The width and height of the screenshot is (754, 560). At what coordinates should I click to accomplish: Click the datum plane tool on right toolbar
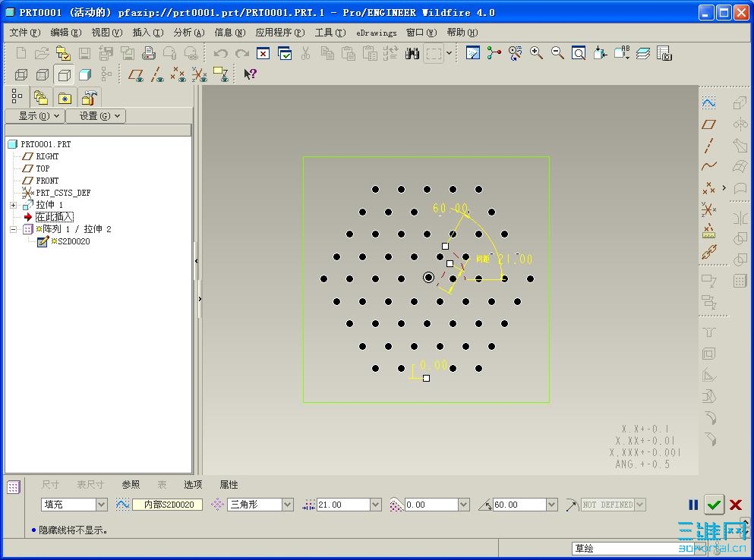point(708,124)
